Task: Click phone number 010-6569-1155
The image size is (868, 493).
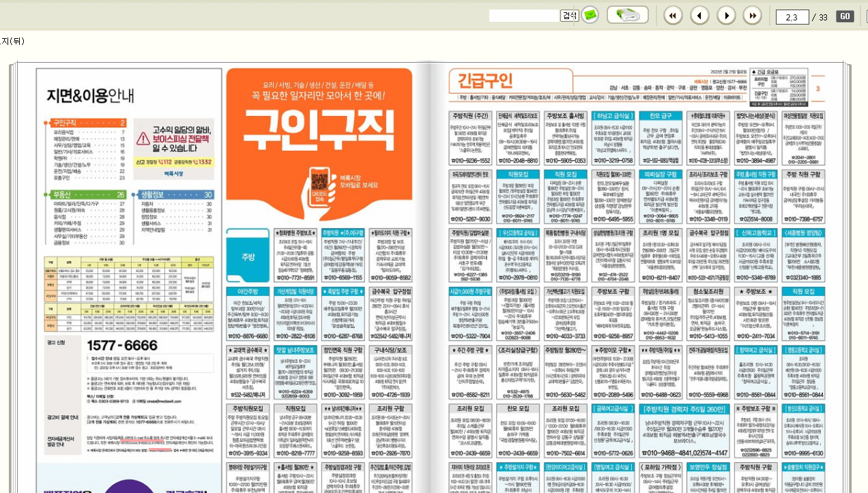Action: coord(343,278)
